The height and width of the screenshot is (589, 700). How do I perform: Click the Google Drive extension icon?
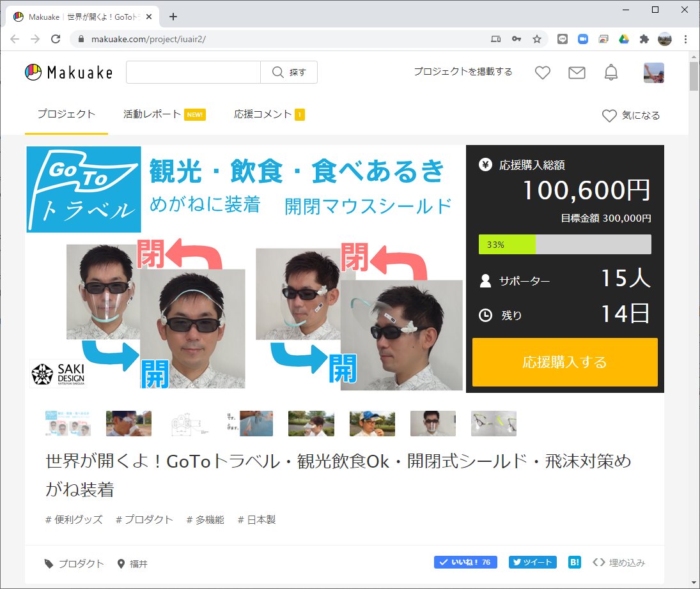pyautogui.click(x=624, y=39)
